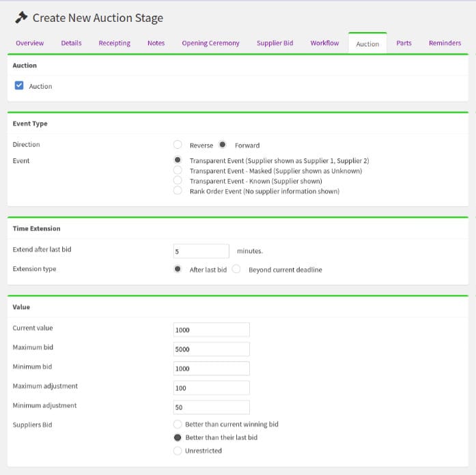Screen dimensions: 476x475
Task: Choose Transparent Event - Known option
Action: tap(178, 180)
